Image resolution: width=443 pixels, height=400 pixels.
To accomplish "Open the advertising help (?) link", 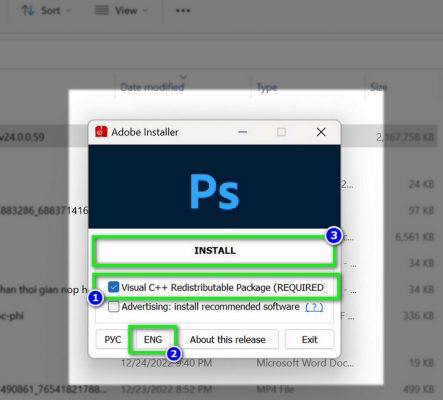I will click(314, 307).
